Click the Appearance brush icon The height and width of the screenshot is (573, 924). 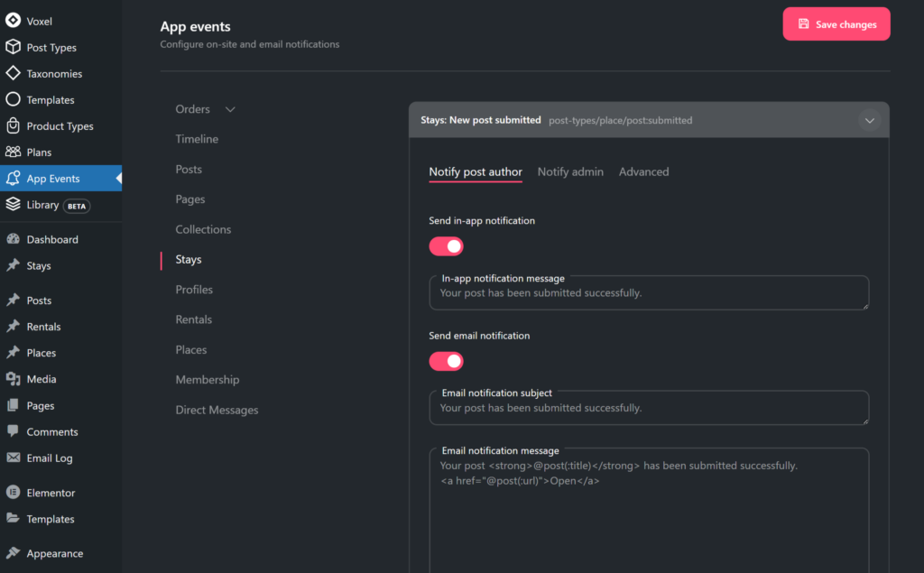click(14, 553)
